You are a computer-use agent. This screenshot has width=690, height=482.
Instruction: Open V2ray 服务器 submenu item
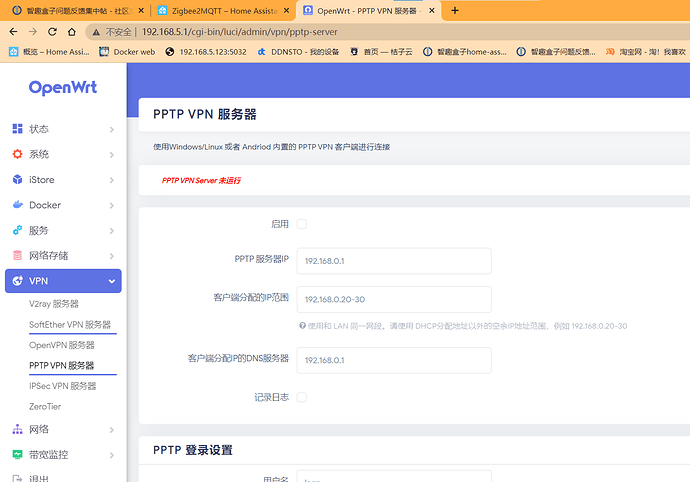pos(54,304)
